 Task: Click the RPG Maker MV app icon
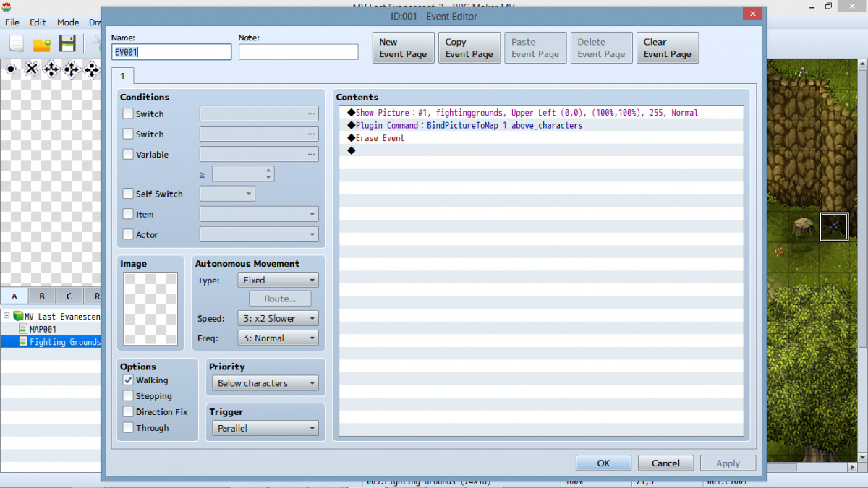pos(7,7)
